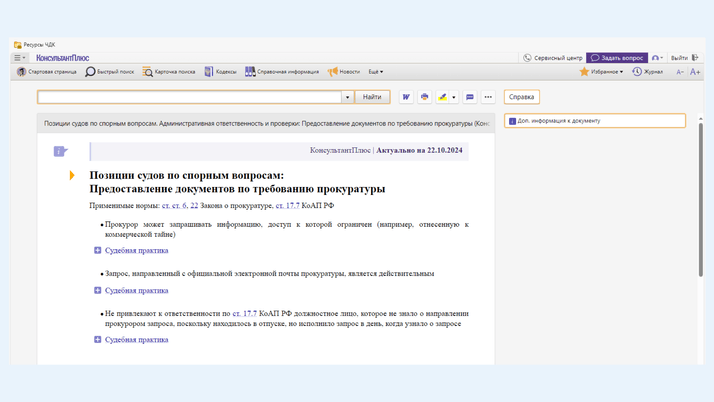This screenshot has width=714, height=402.
Task: Open the Журнал history
Action: 648,71
